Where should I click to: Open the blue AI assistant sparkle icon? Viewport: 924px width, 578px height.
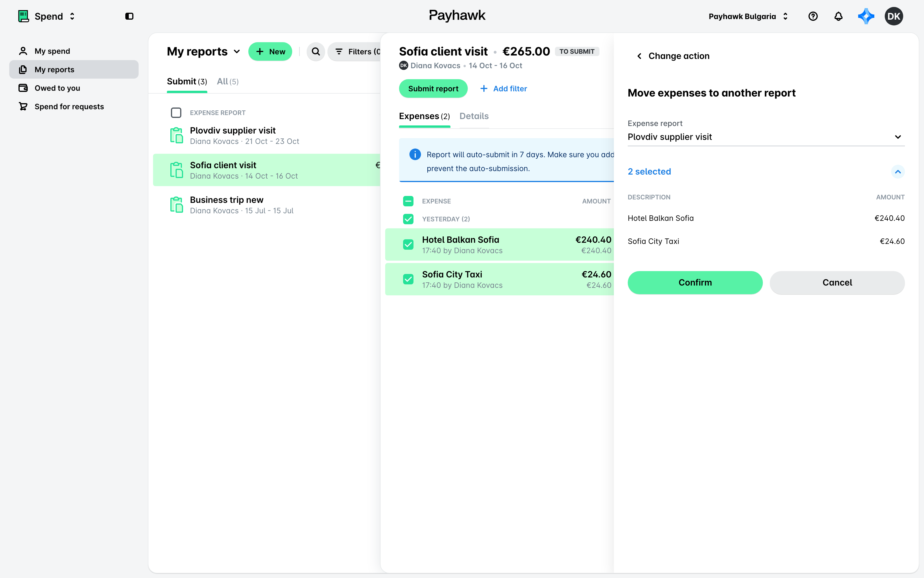(866, 16)
